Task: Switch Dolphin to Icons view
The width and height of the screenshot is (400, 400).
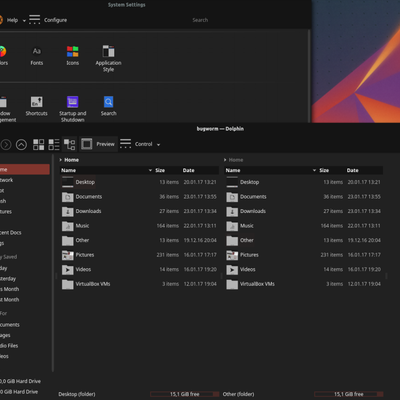Action: coord(38,145)
